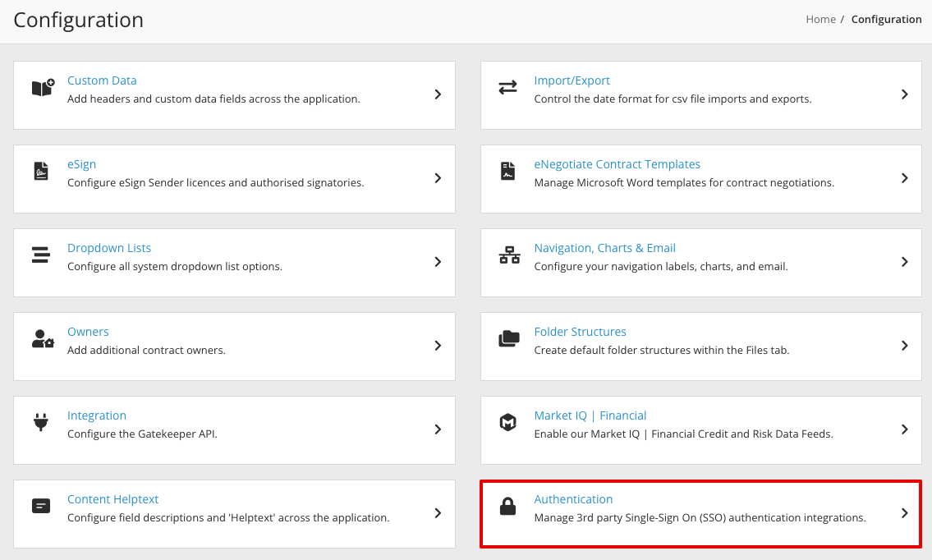Click the Configuration breadcrumb label
Screen dimensions: 932x560
tap(886, 19)
